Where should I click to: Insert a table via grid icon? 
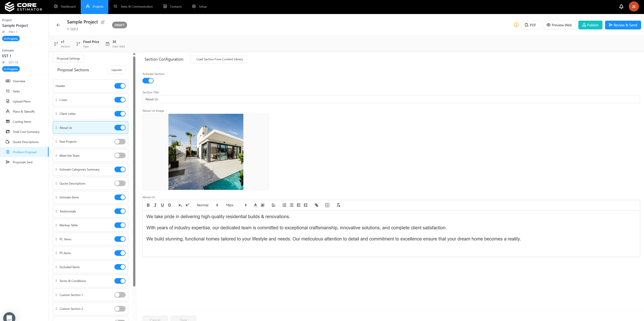click(x=327, y=205)
